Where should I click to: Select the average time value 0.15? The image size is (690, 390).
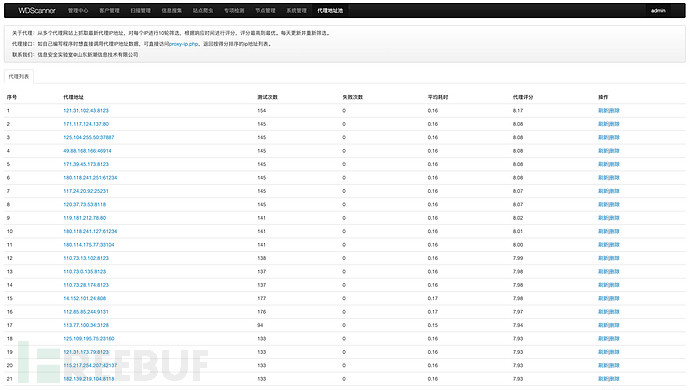[x=433, y=325]
